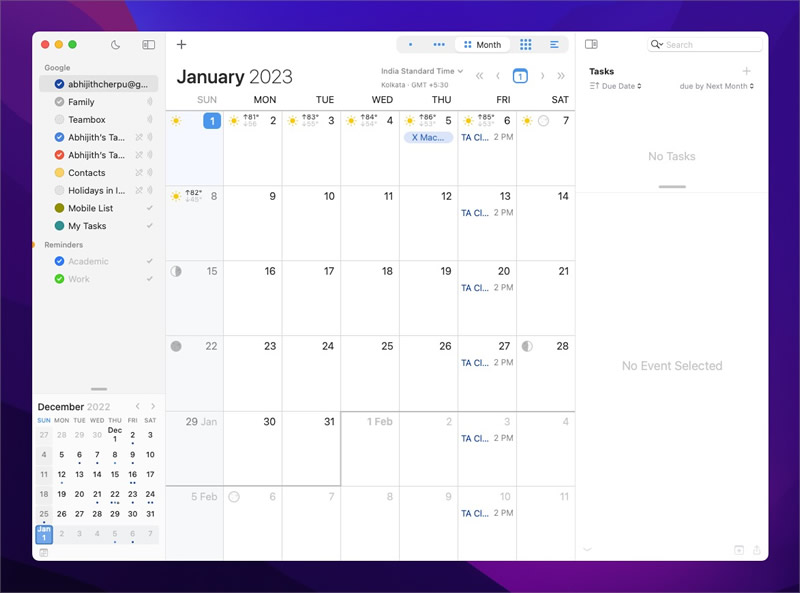Open search options magnifier icon
This screenshot has width=800, height=593.
pos(657,44)
